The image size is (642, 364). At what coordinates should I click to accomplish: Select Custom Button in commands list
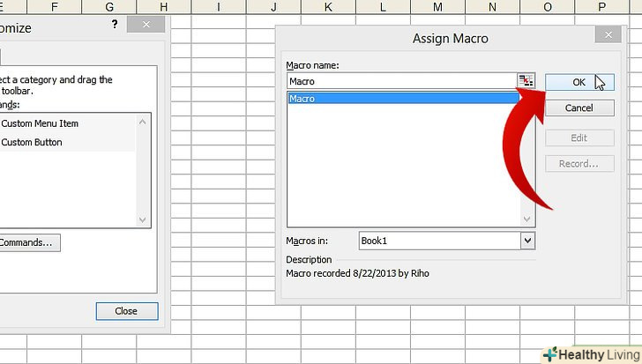(32, 142)
